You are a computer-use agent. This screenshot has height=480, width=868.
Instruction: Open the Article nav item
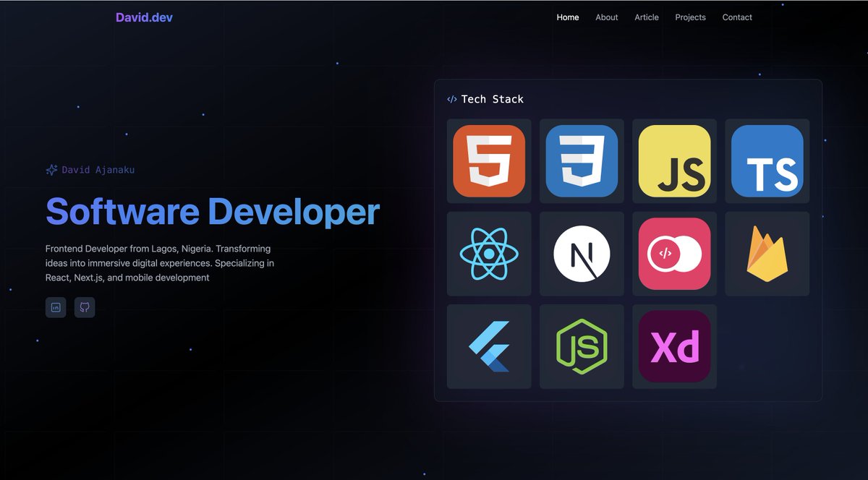pyautogui.click(x=647, y=17)
